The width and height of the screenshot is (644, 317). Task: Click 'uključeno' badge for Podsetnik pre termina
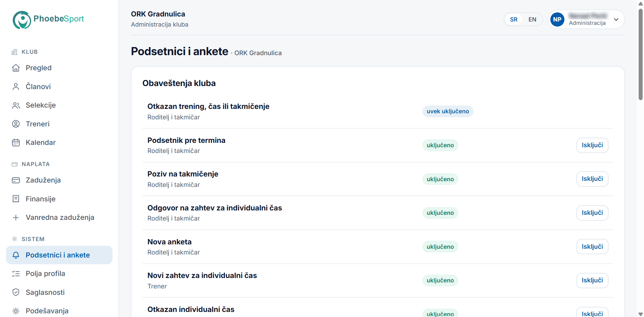tap(440, 145)
